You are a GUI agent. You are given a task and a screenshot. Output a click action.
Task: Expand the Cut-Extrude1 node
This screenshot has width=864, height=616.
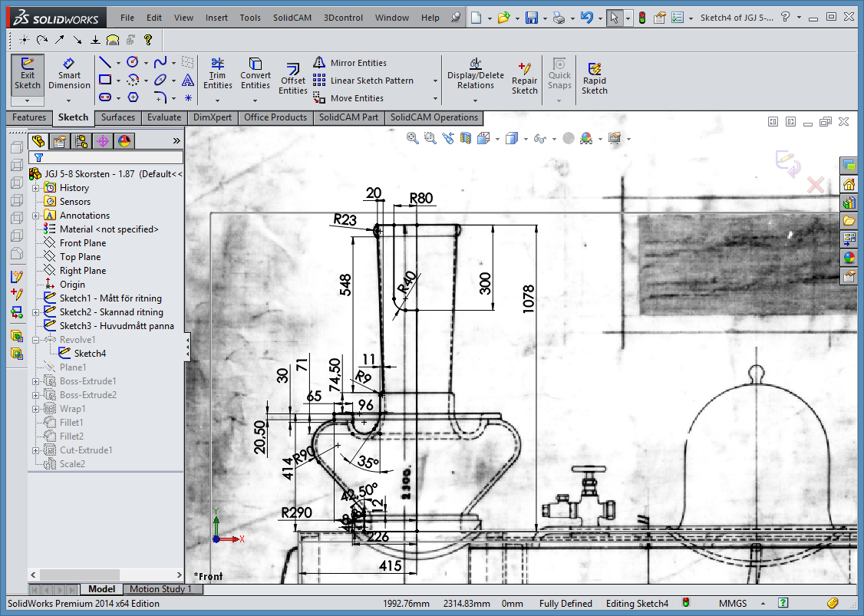click(x=36, y=450)
